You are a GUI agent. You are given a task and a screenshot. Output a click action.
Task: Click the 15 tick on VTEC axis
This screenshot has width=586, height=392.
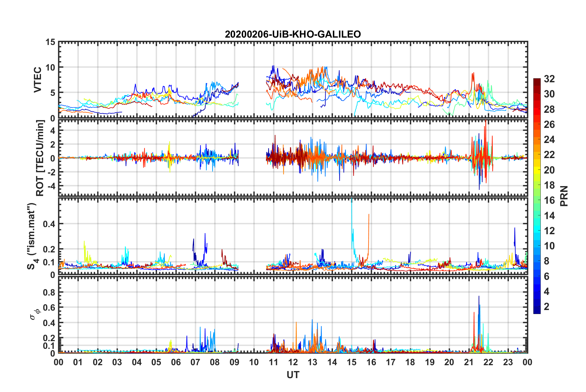click(50, 42)
